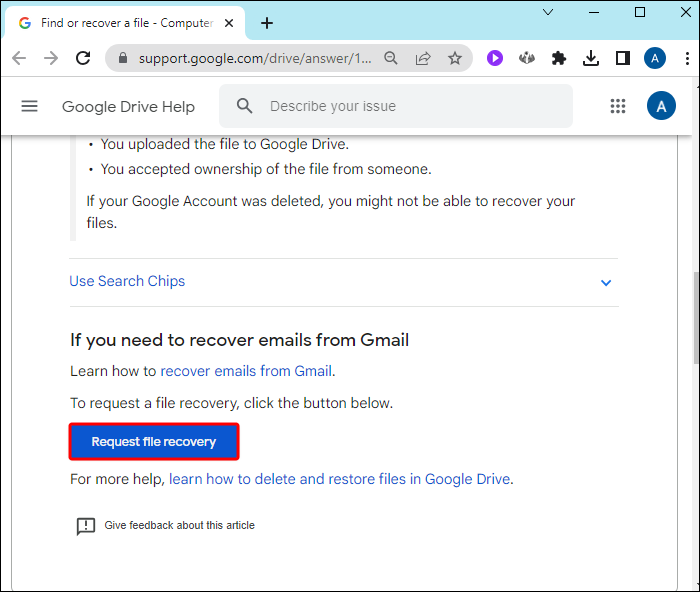Give feedback about this article

[179, 525]
